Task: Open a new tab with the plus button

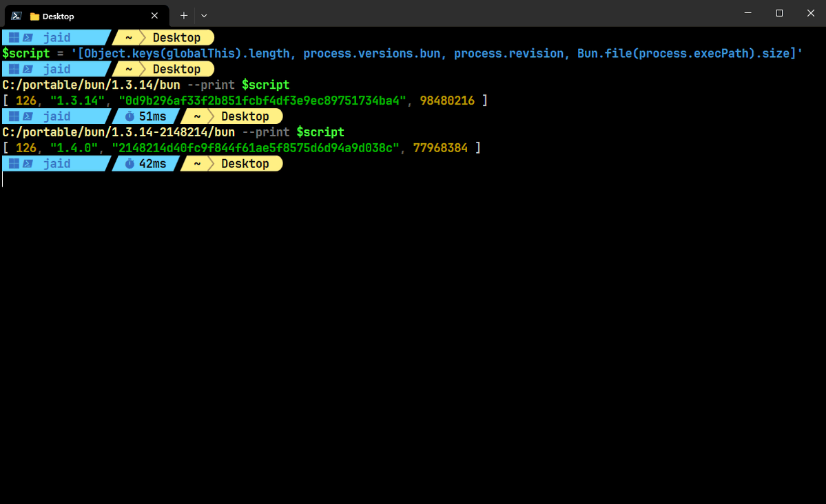Action: [x=183, y=16]
